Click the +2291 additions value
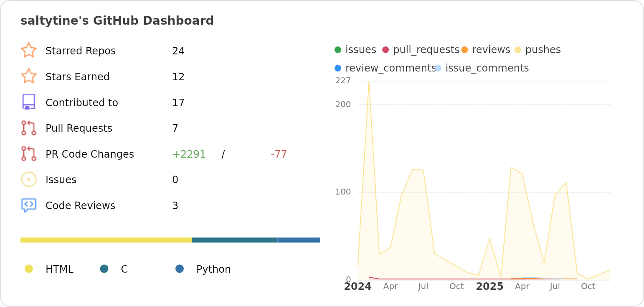 (189, 154)
